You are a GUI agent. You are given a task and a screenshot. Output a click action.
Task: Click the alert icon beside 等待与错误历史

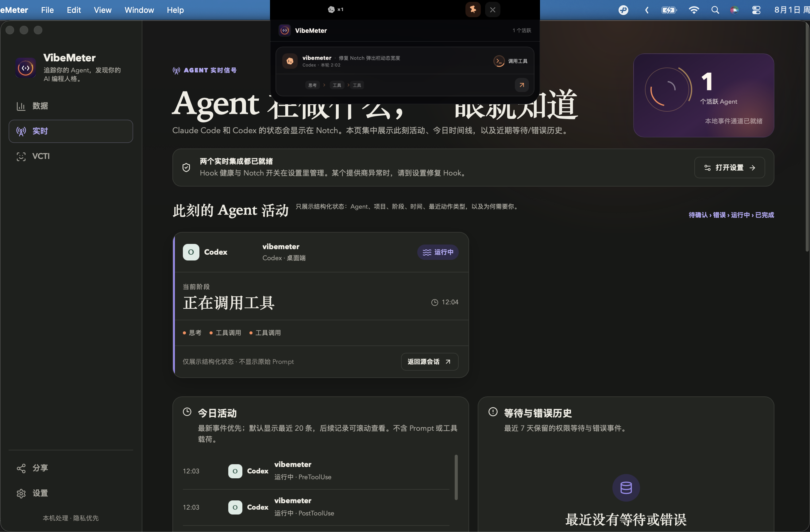pos(493,412)
